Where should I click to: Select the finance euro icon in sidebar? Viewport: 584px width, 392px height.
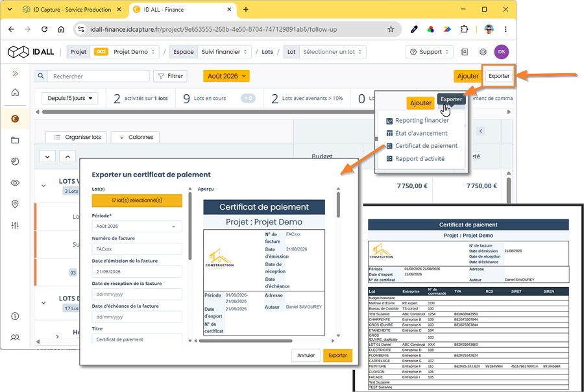(x=15, y=119)
